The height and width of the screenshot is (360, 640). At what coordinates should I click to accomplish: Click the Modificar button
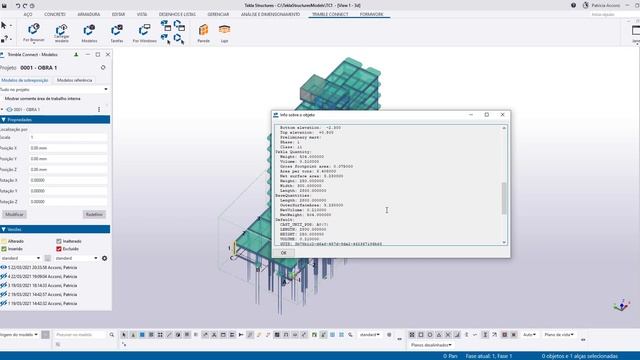(14, 214)
